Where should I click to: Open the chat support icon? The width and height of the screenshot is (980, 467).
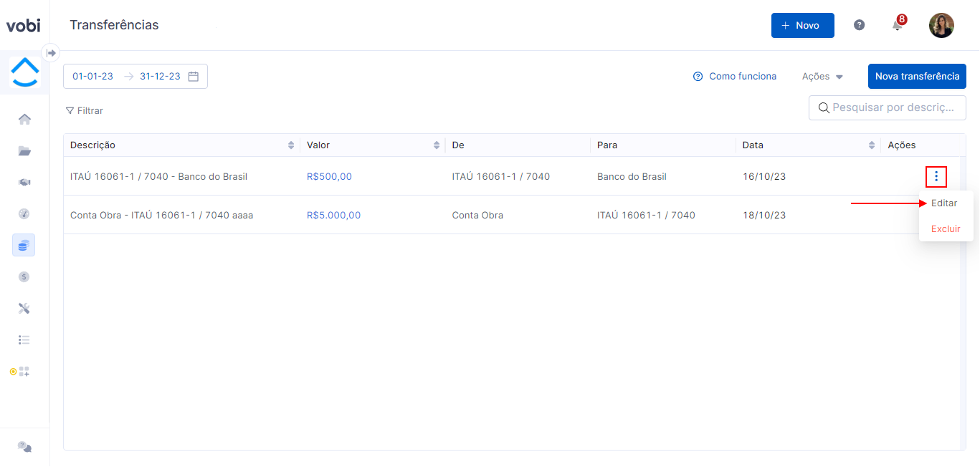point(24,446)
